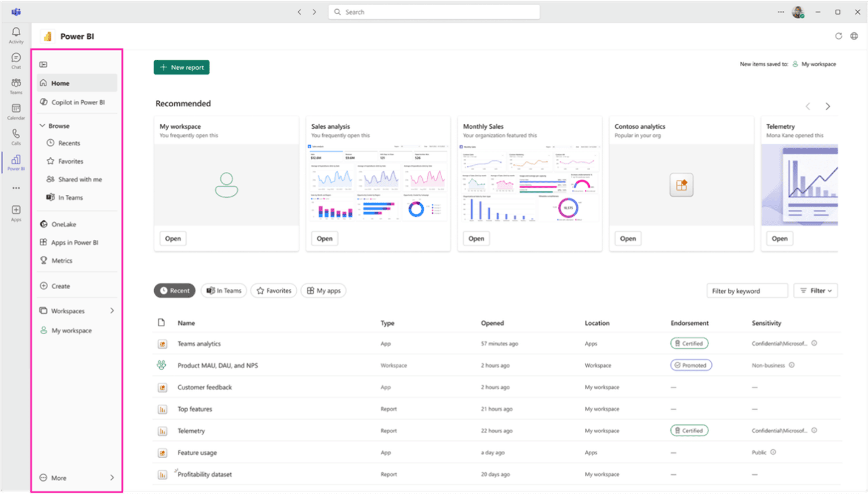The width and height of the screenshot is (868, 495).
Task: Open the globe icon in Power BI header
Action: (x=854, y=36)
